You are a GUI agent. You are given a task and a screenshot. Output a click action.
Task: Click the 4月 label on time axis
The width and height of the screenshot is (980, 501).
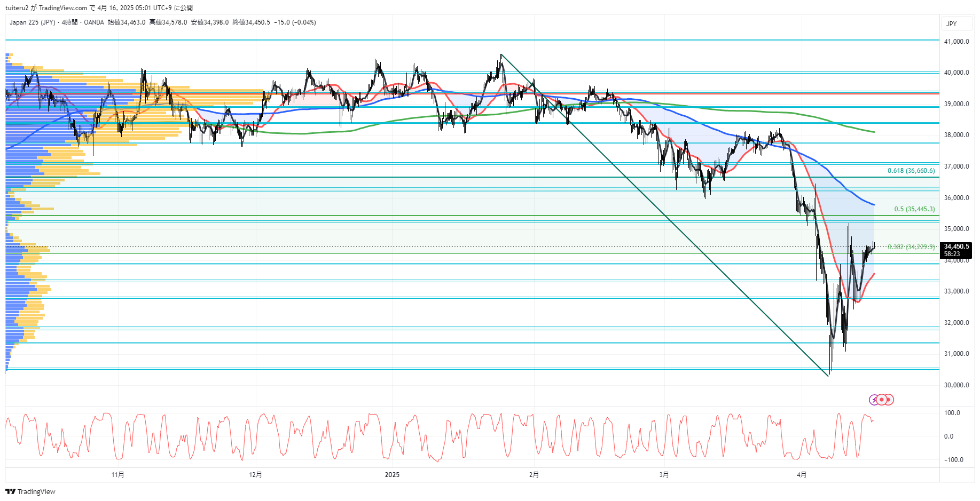pos(801,475)
